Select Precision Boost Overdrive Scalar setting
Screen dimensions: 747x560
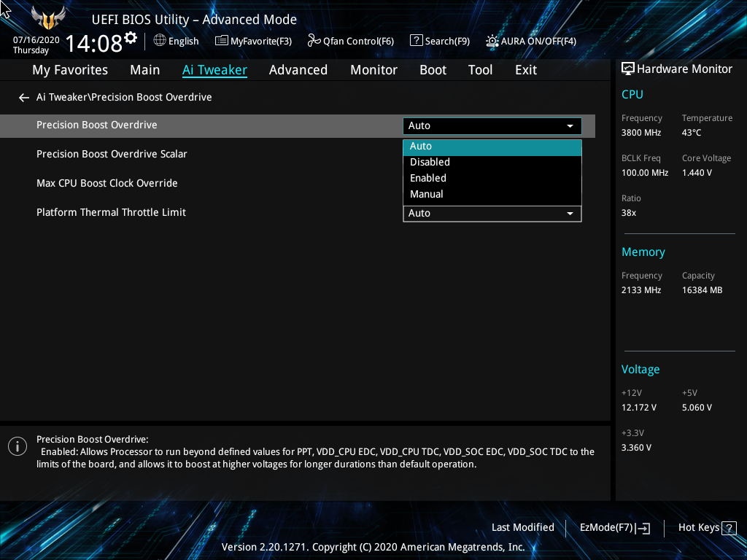point(112,155)
